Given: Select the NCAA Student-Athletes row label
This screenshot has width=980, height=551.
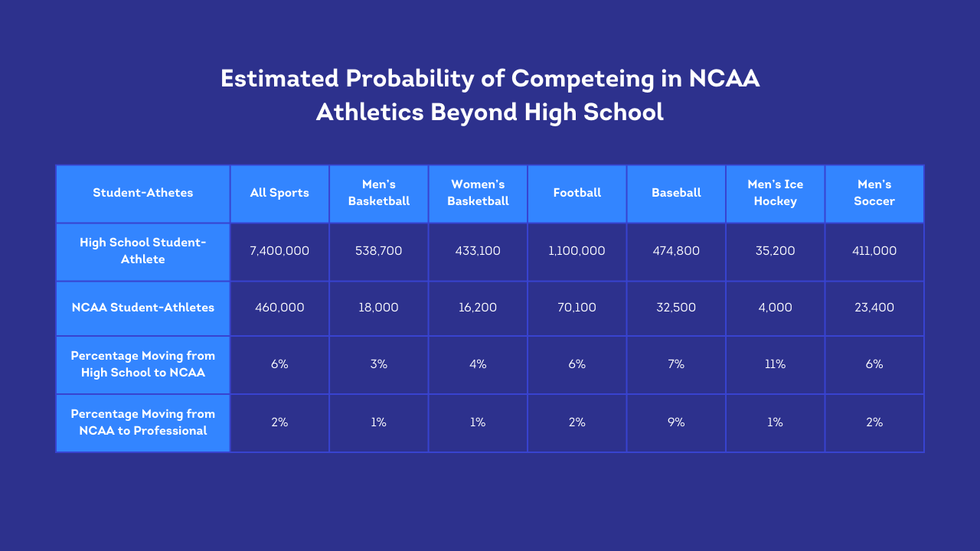Looking at the screenshot, I should click(143, 308).
